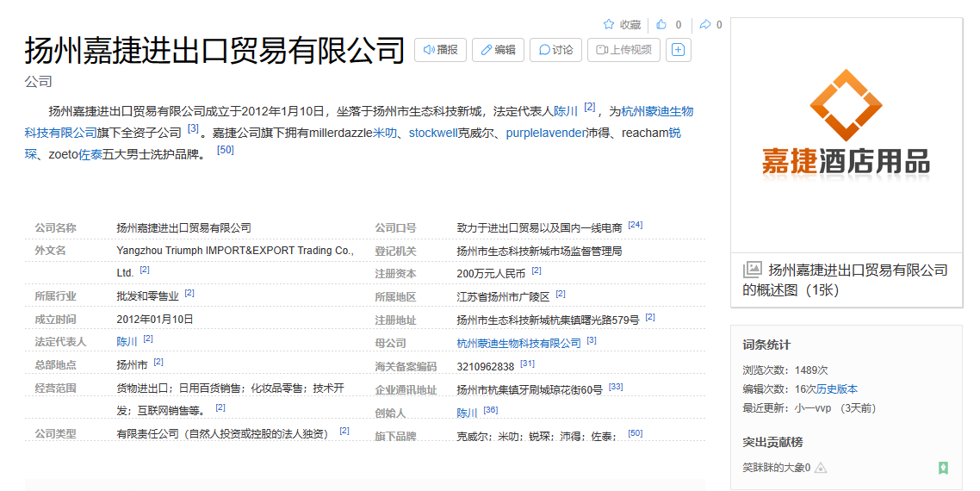Click the plus icon button beside 上传视频
The width and height of the screenshot is (980, 491).
point(679,49)
